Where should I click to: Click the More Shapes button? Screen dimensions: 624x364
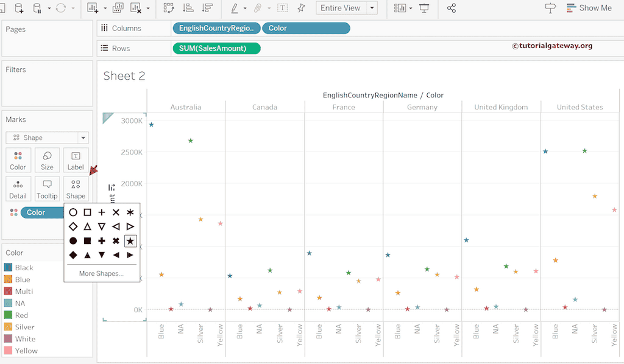pos(101,274)
